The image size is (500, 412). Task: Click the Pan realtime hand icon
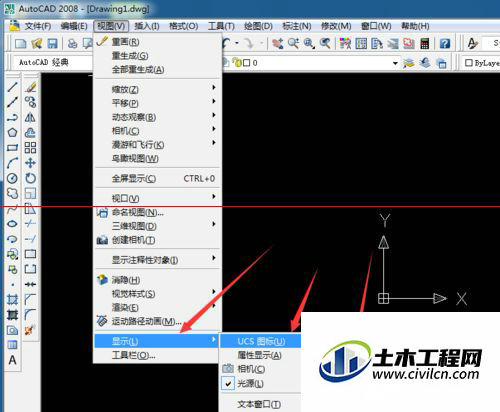click(277, 43)
